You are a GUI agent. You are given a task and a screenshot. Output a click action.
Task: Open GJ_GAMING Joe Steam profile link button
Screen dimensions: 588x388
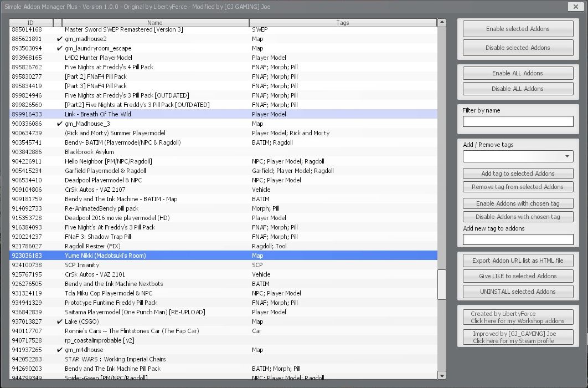518,337
